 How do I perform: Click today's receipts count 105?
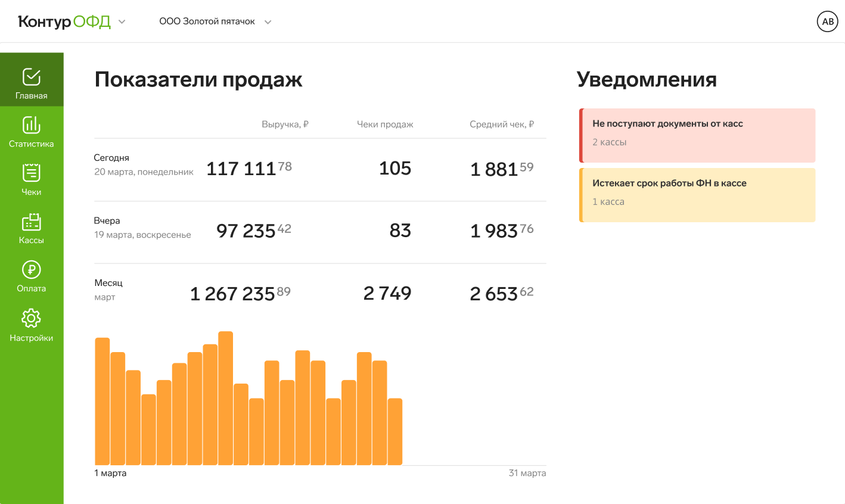[395, 169]
